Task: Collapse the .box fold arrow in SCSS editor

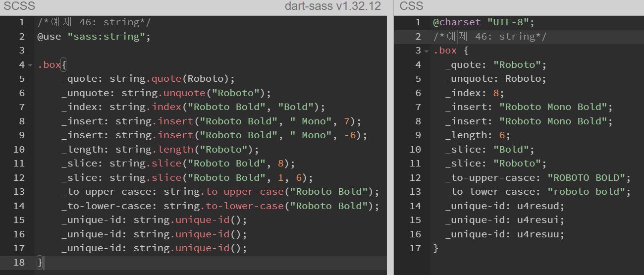Action: (x=30, y=65)
